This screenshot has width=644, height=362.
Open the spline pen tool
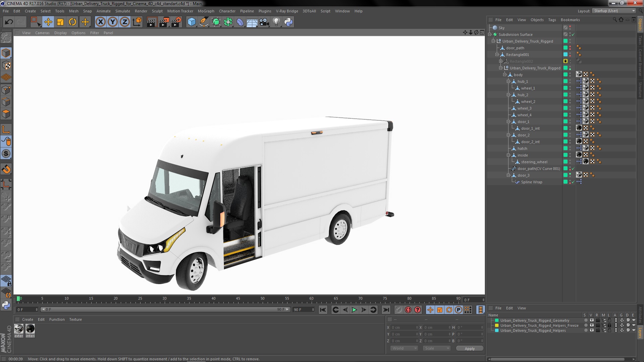pos(204,22)
